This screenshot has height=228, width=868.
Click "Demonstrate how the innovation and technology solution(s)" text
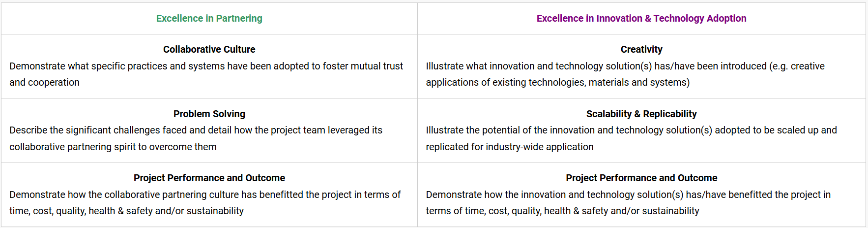(x=554, y=195)
